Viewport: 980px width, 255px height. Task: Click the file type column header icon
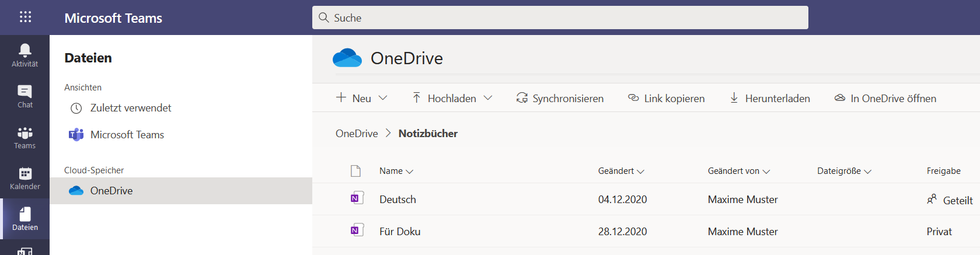tap(355, 171)
